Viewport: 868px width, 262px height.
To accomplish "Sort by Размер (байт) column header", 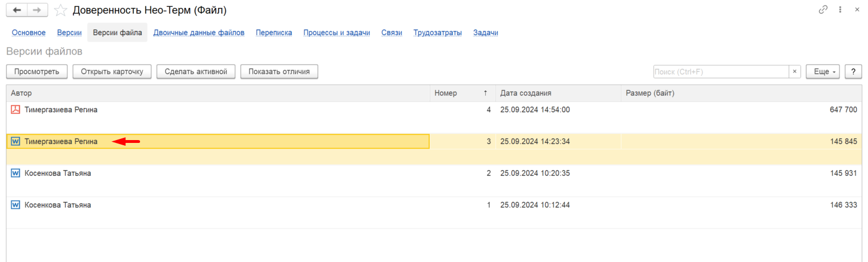I will pos(741,93).
